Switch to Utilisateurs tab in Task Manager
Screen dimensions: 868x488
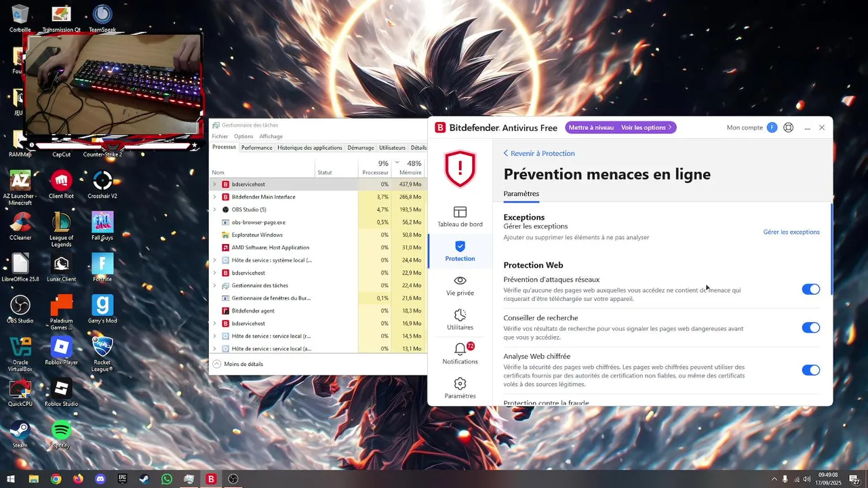392,148
